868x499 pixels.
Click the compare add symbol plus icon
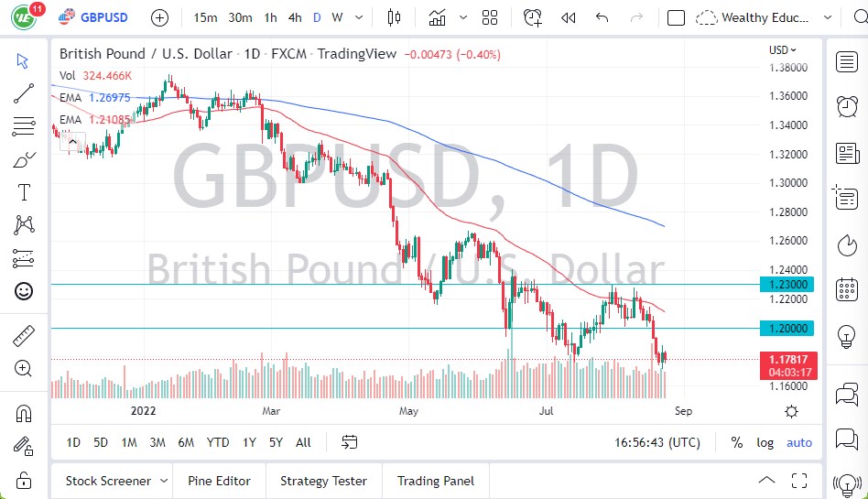(x=159, y=17)
